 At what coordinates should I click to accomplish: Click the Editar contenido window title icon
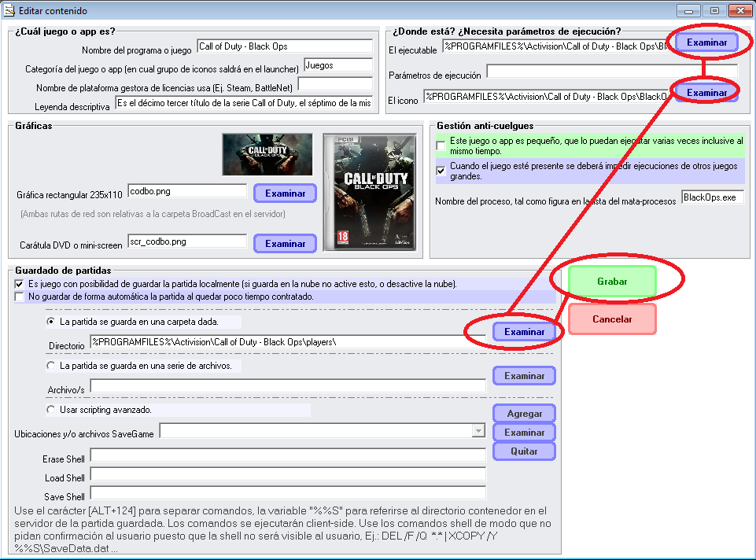point(9,10)
